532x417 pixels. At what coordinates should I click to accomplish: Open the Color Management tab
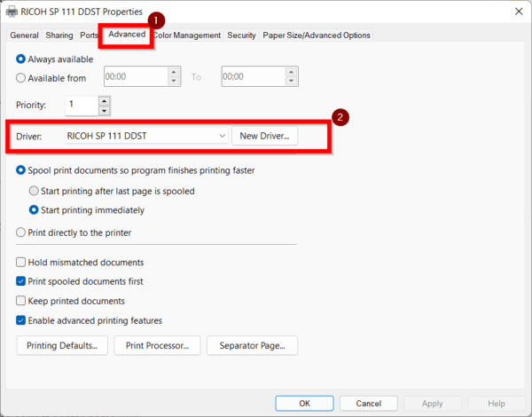[186, 35]
